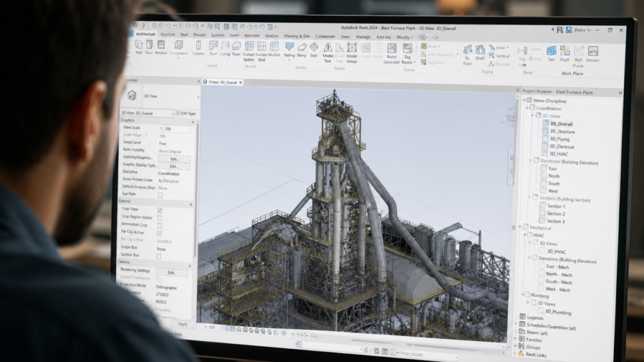The height and width of the screenshot is (362, 644).
Task: Select the Wall tool in the ribbon
Action: tap(139, 47)
